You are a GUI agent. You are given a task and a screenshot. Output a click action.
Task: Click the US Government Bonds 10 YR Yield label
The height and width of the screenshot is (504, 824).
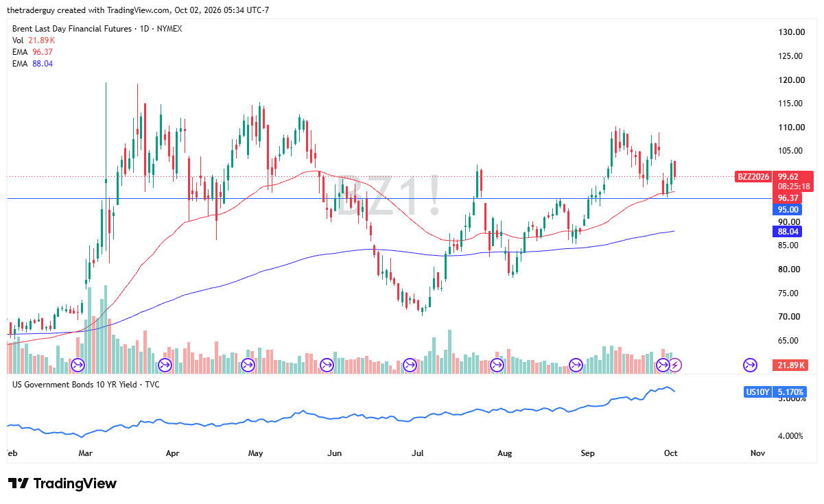click(86, 385)
